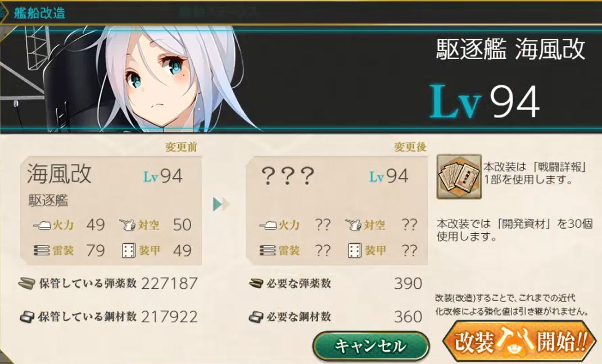Click the キャンセル cancel button

pos(371,345)
